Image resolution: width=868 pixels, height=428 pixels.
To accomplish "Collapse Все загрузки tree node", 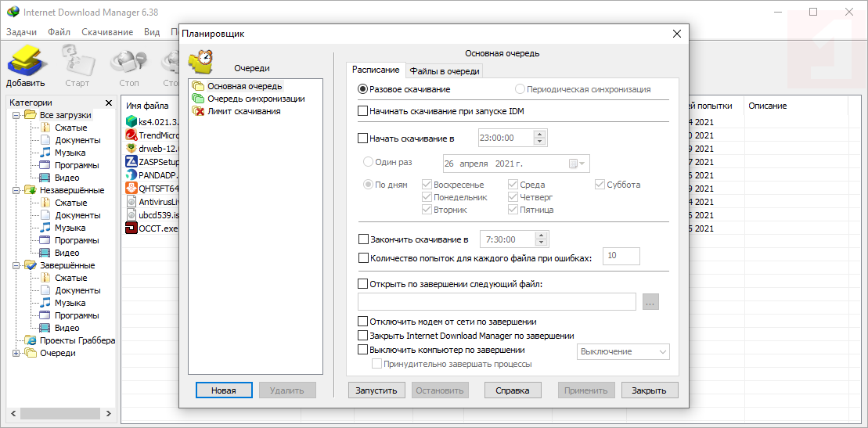I will coord(16,115).
